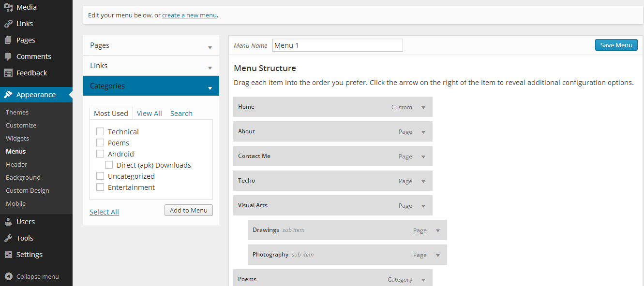The height and width of the screenshot is (286, 644).
Task: Click the Settings sidebar icon
Action: pos(8,255)
